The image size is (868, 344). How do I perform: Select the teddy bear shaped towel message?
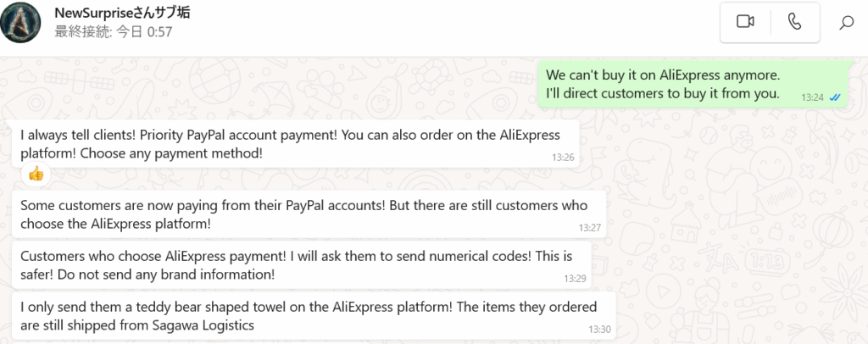(314, 316)
